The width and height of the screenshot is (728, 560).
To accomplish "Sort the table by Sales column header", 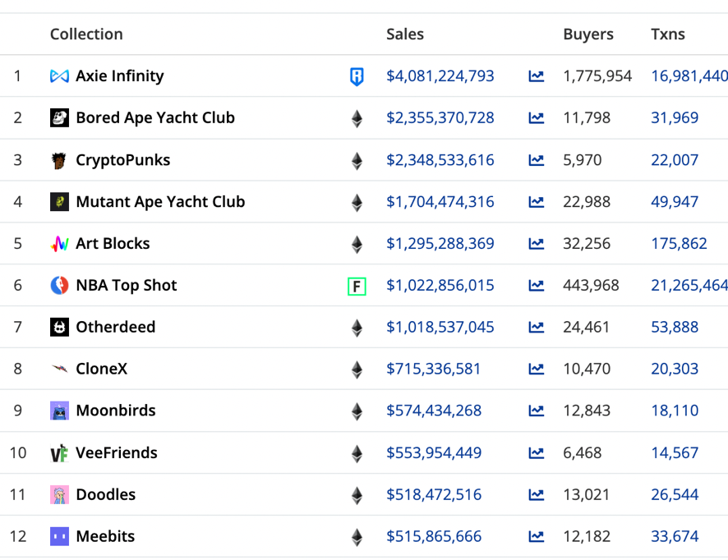I will 405,34.
